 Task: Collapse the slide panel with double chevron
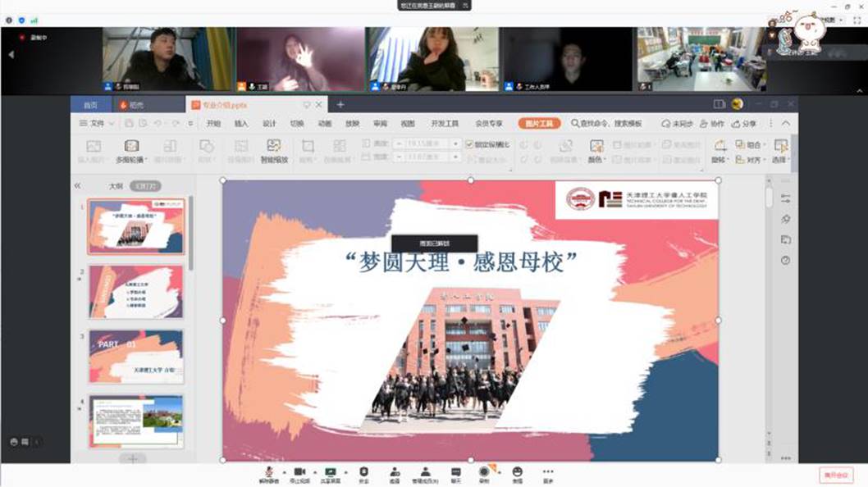(77, 186)
